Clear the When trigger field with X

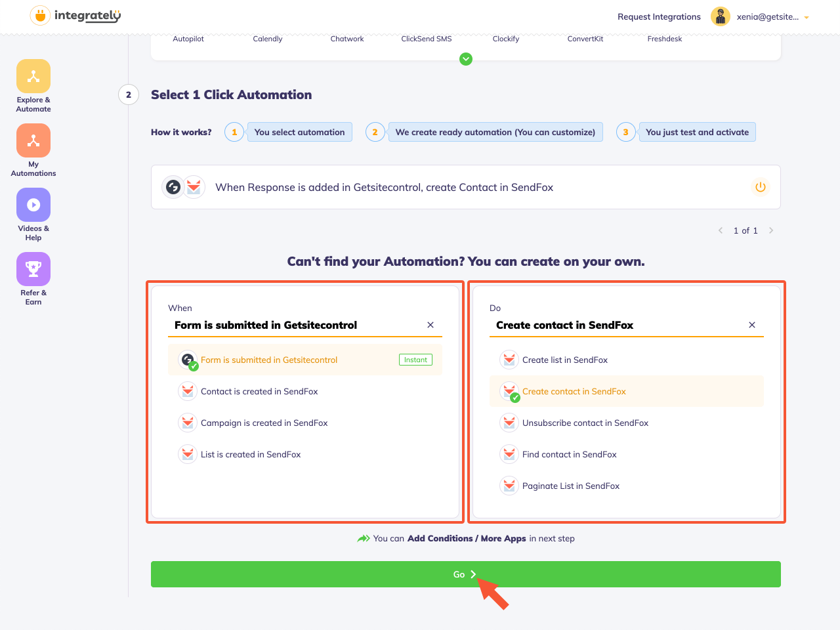coord(430,325)
